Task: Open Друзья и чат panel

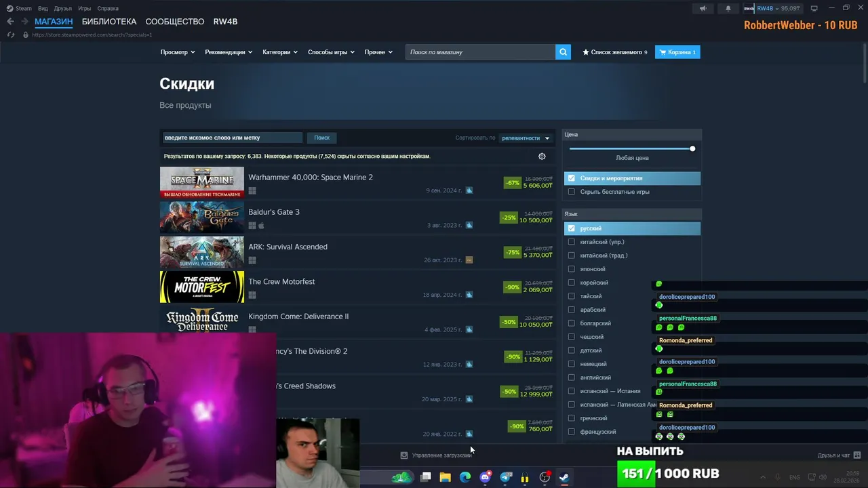Action: coord(839,455)
